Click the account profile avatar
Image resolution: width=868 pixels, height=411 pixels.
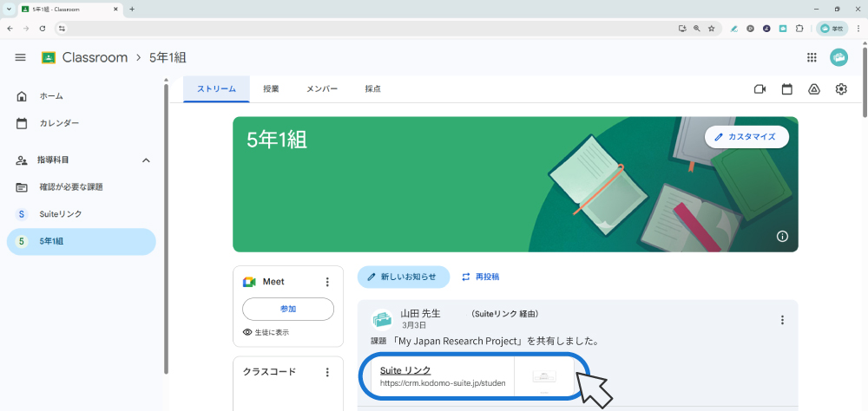[838, 57]
